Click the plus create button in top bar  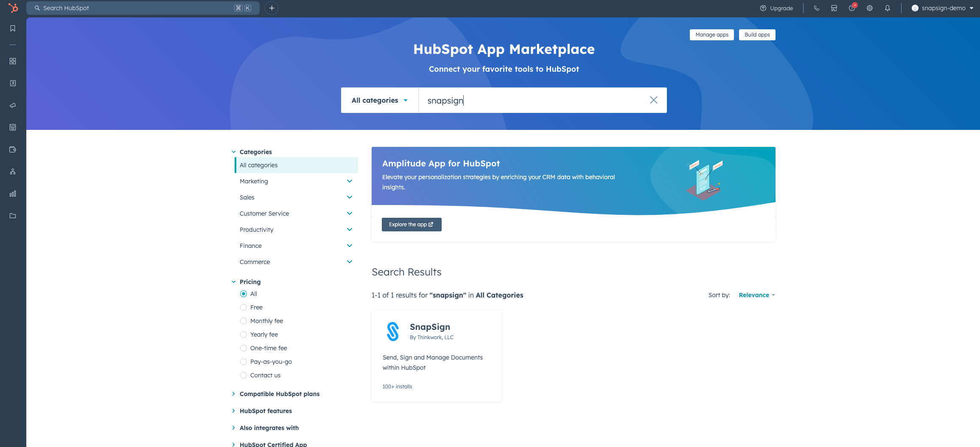point(272,8)
